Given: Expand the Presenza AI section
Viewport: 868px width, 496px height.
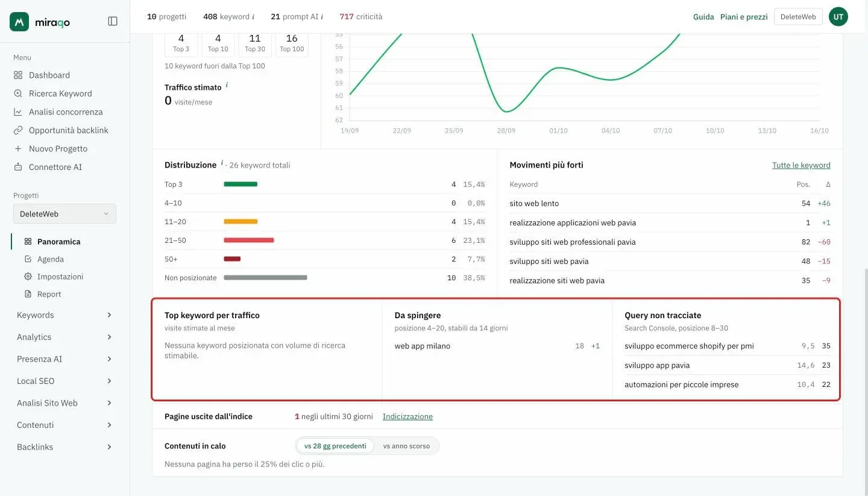Looking at the screenshot, I should [x=65, y=359].
